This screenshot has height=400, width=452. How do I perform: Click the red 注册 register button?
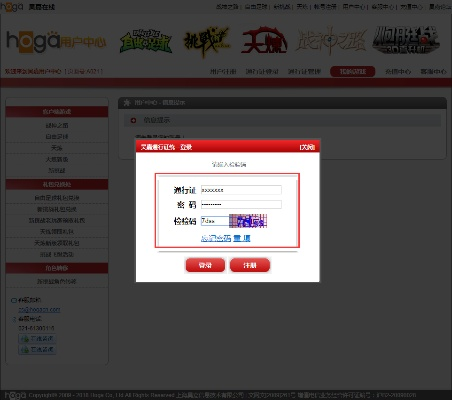pos(250,265)
